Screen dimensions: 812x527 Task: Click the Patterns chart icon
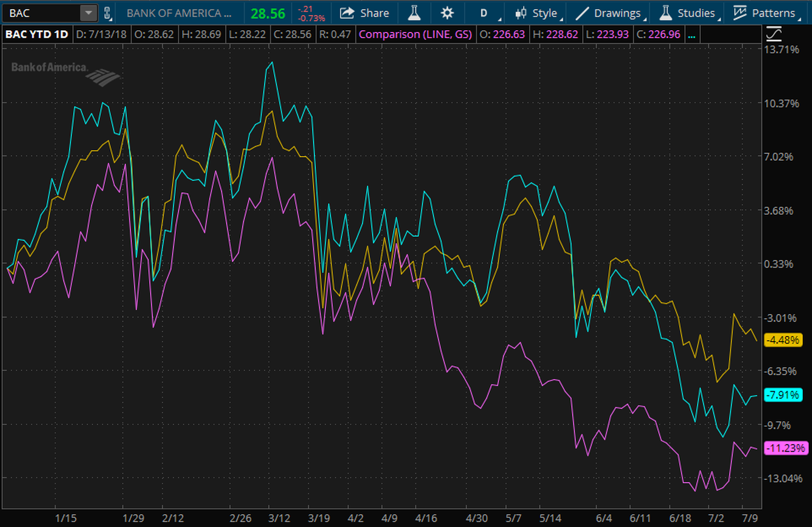(x=739, y=13)
